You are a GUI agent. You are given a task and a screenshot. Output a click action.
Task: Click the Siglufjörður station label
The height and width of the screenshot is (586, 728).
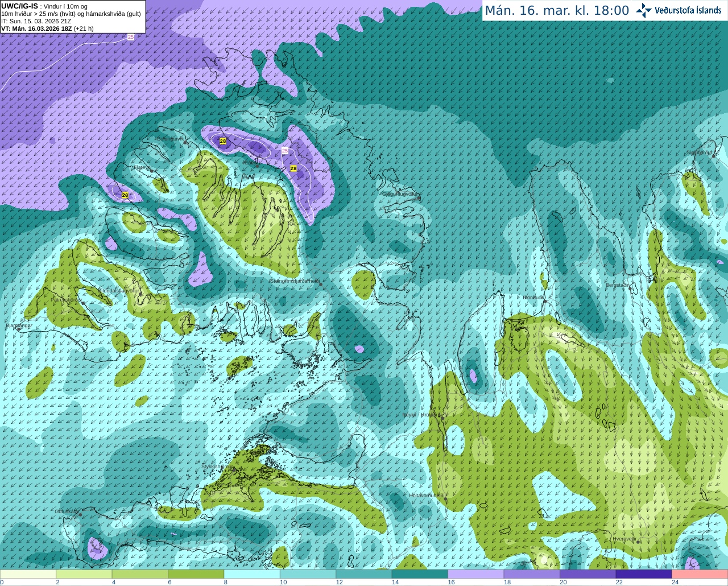click(x=700, y=152)
